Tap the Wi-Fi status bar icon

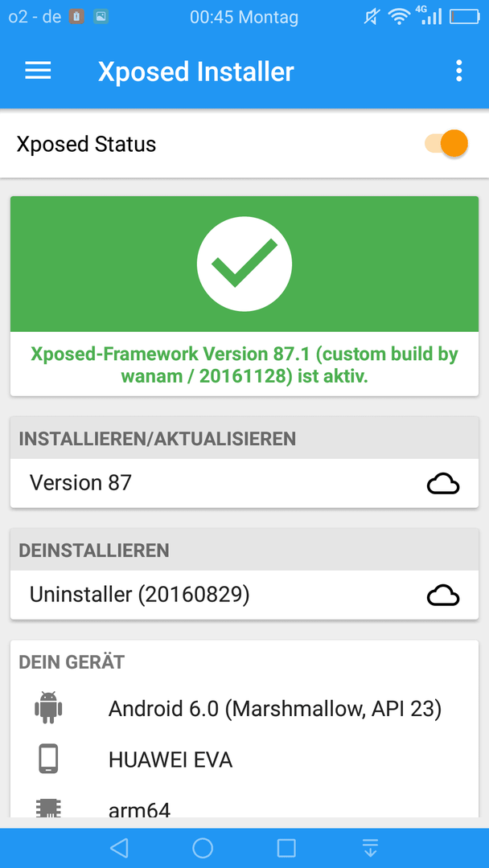399,17
